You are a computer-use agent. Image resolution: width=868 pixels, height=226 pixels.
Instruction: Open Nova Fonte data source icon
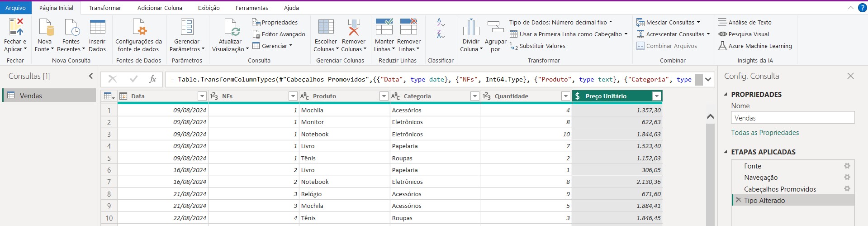coord(46,27)
